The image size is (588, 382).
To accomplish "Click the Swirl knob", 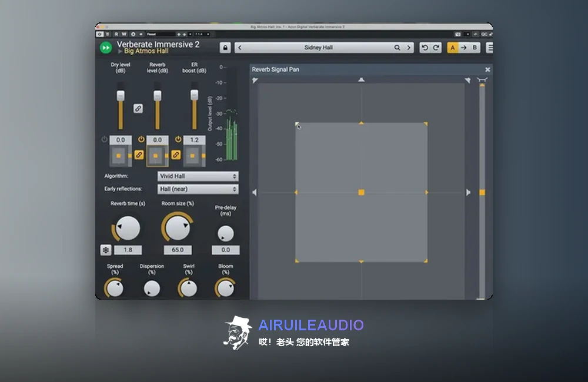I will (189, 289).
